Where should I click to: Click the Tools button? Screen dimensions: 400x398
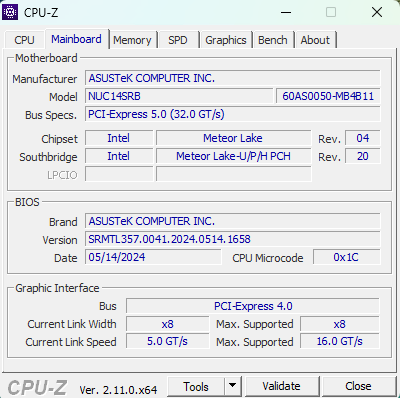[196, 387]
